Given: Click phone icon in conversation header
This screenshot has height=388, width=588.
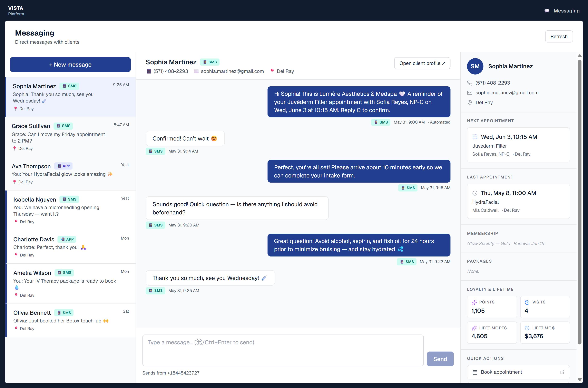Looking at the screenshot, I should [149, 71].
